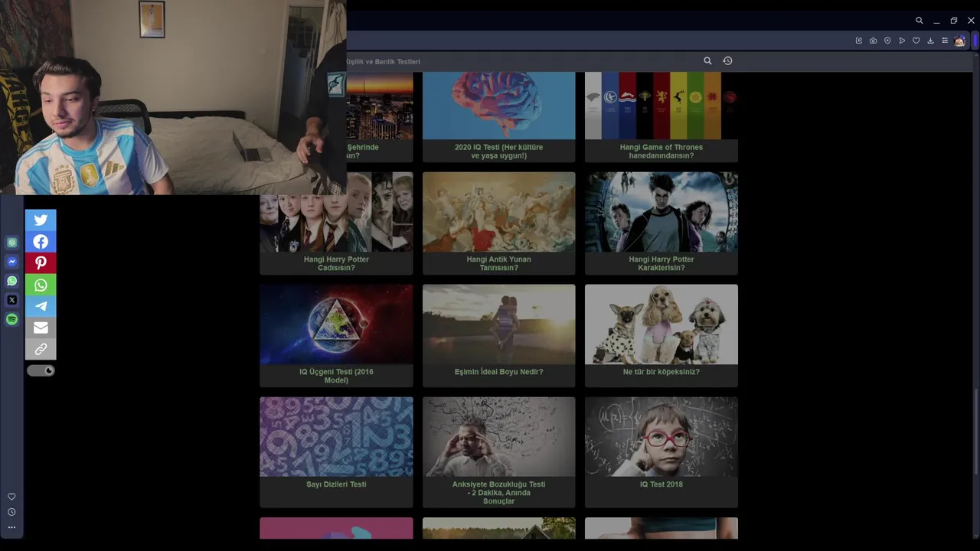Open 'Ne tür bir köpeksiniz?' text
The image size is (980, 551).
tap(661, 372)
